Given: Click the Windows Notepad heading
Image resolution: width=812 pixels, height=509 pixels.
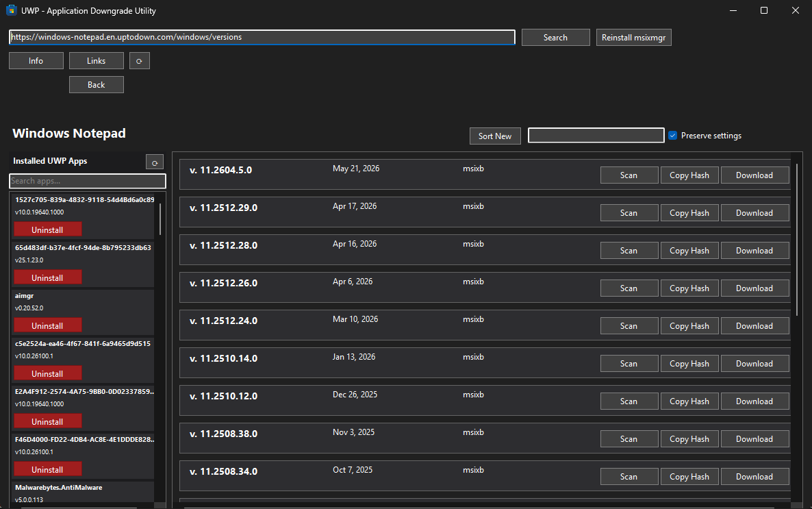Looking at the screenshot, I should [69, 133].
